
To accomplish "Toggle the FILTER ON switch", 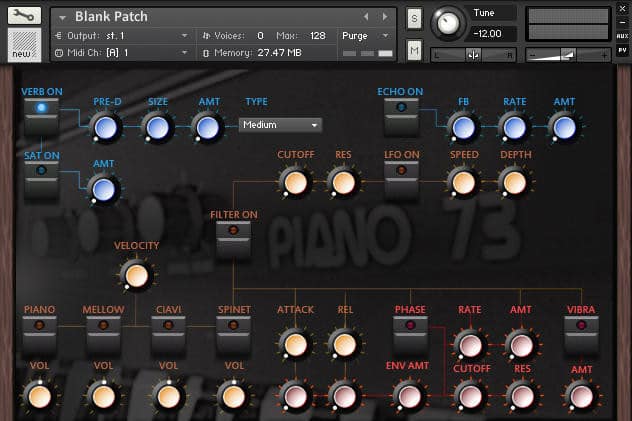I will click(233, 239).
